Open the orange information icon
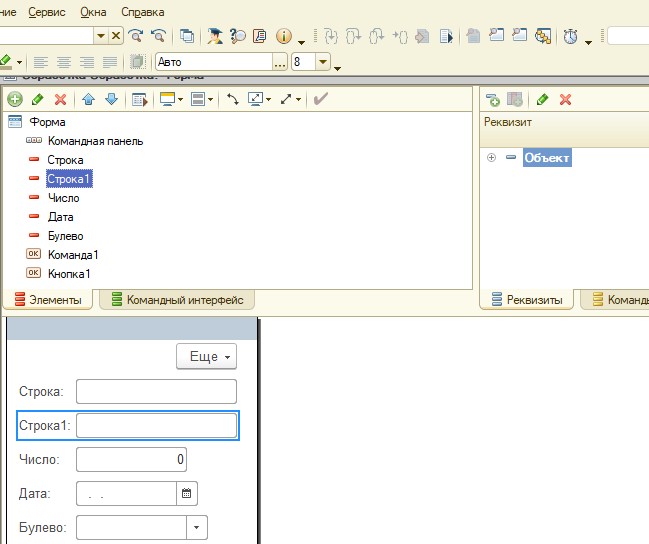The height and width of the screenshot is (544, 649). (284, 36)
